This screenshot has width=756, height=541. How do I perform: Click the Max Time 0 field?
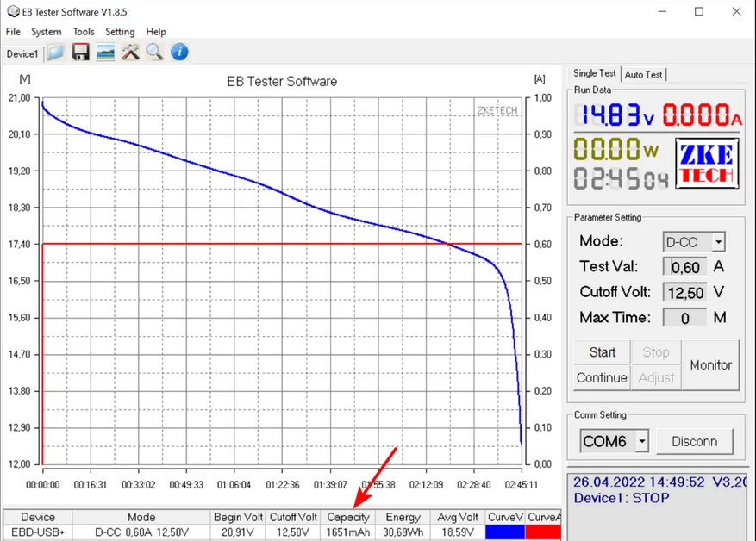tap(685, 318)
